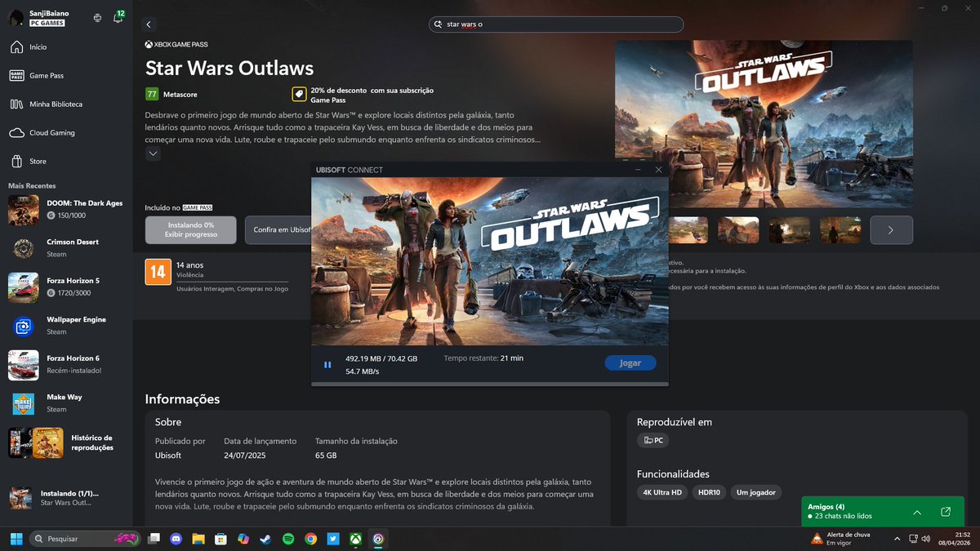Viewport: 980px width, 551px height.
Task: Click the 4K Ultra HD feature tag
Action: pos(662,492)
